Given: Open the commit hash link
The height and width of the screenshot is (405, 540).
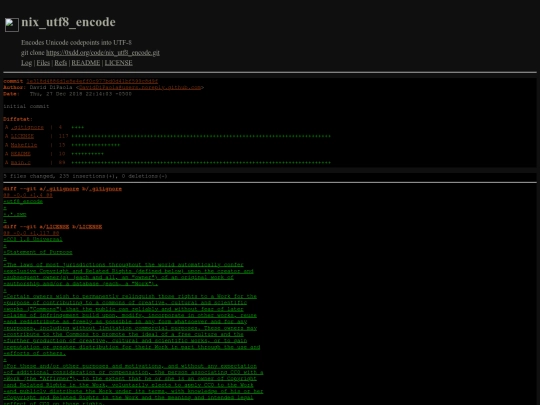Looking at the screenshot, I should [92, 81].
